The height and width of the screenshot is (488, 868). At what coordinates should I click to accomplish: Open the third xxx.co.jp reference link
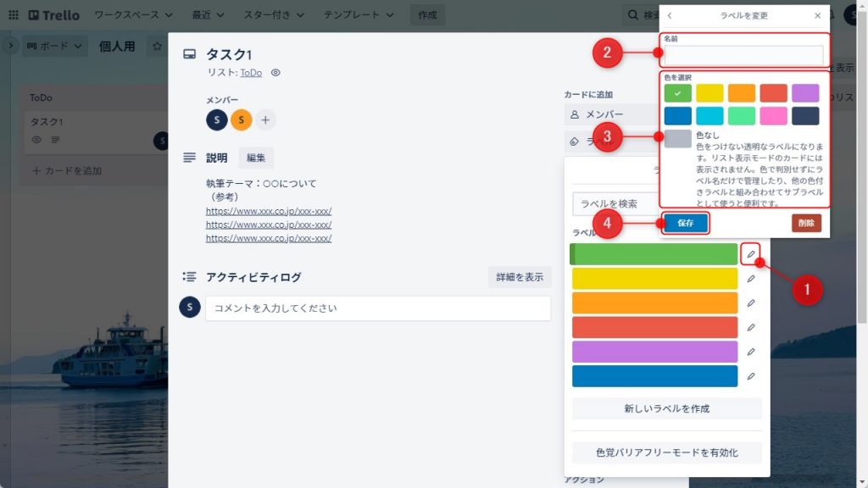[269, 238]
